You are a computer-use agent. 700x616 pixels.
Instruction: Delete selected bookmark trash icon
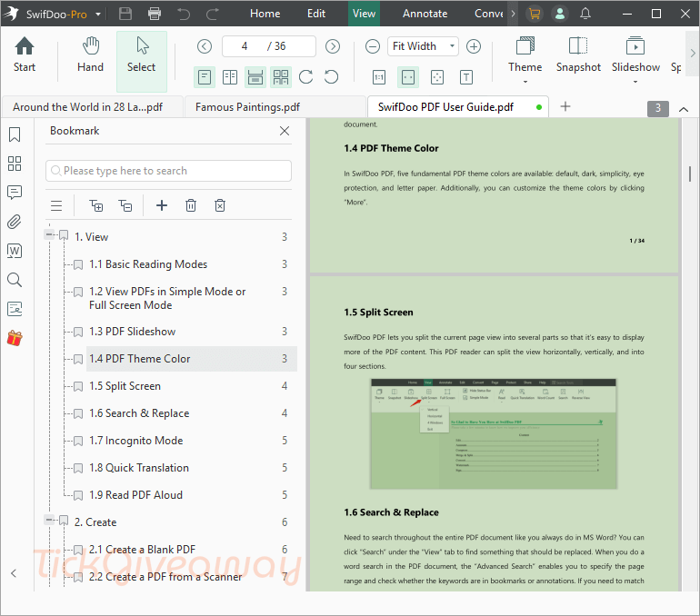pos(191,205)
